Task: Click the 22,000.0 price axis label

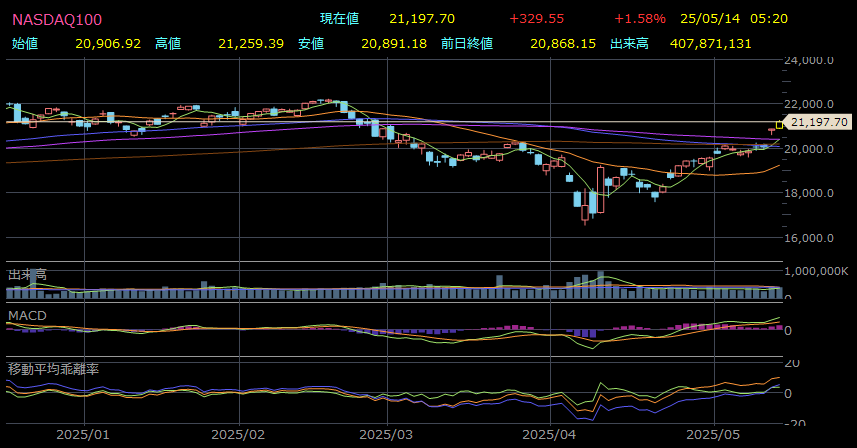Action: point(808,104)
